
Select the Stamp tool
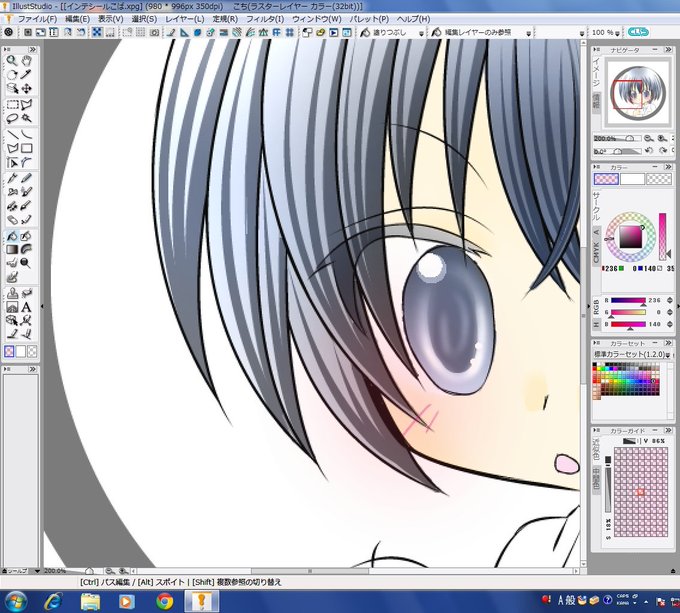(x=12, y=293)
